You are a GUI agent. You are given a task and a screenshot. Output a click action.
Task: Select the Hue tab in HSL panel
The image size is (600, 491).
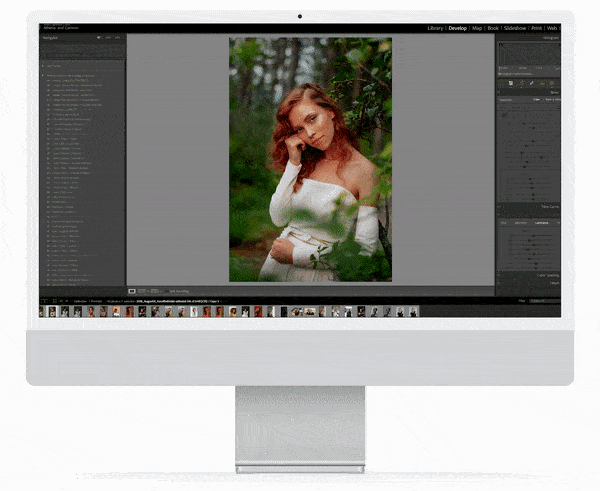click(x=504, y=223)
